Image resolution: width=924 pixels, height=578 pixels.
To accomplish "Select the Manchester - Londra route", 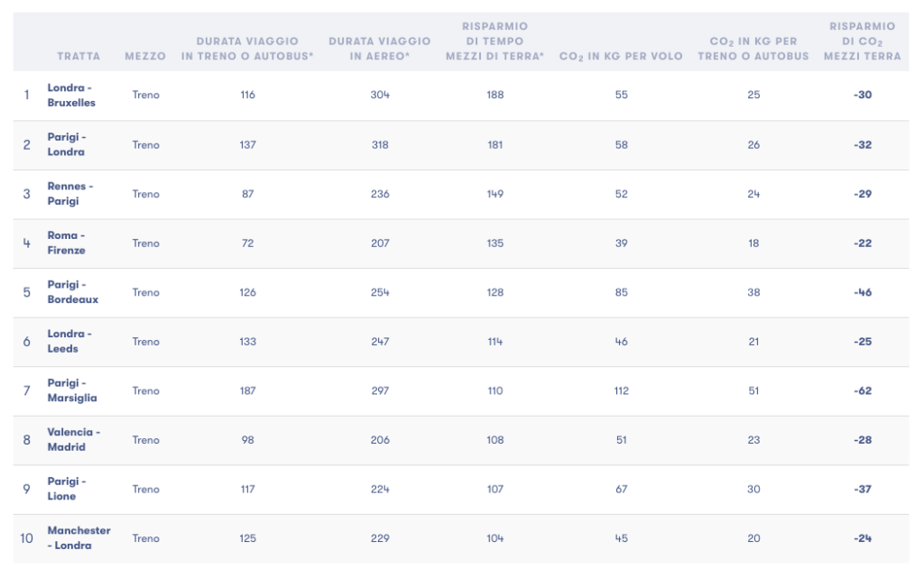I will tap(79, 537).
